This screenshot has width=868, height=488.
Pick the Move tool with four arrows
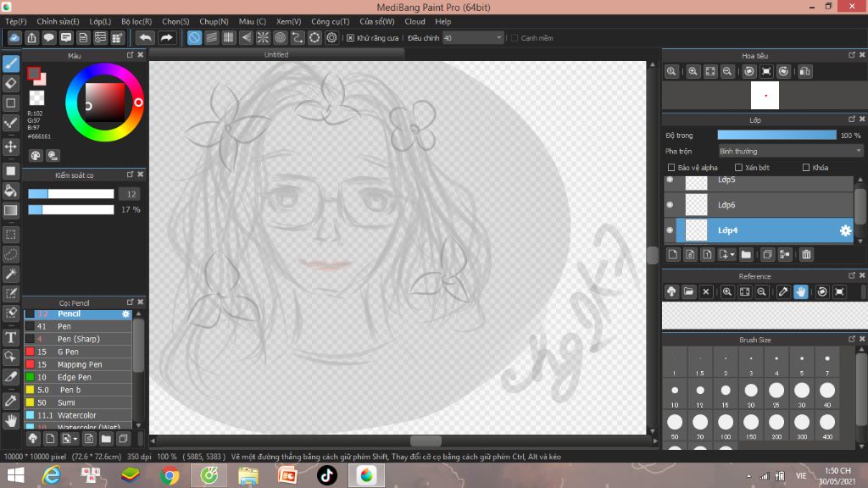click(x=10, y=147)
